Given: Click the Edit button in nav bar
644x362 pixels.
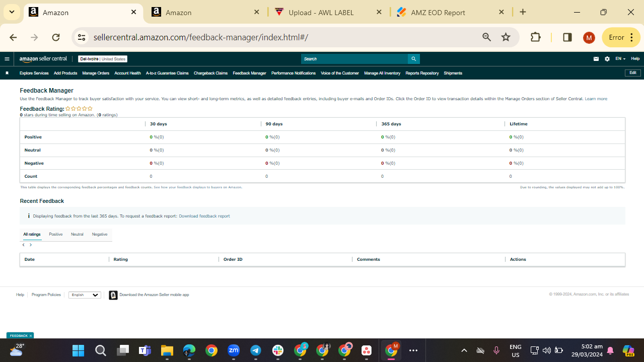Looking at the screenshot, I should 633,73.
